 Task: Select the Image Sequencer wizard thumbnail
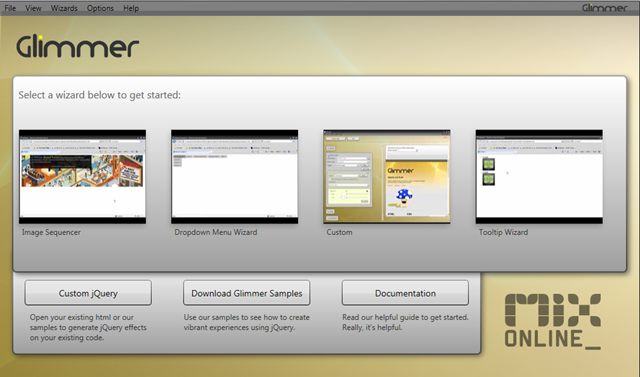tap(82, 177)
